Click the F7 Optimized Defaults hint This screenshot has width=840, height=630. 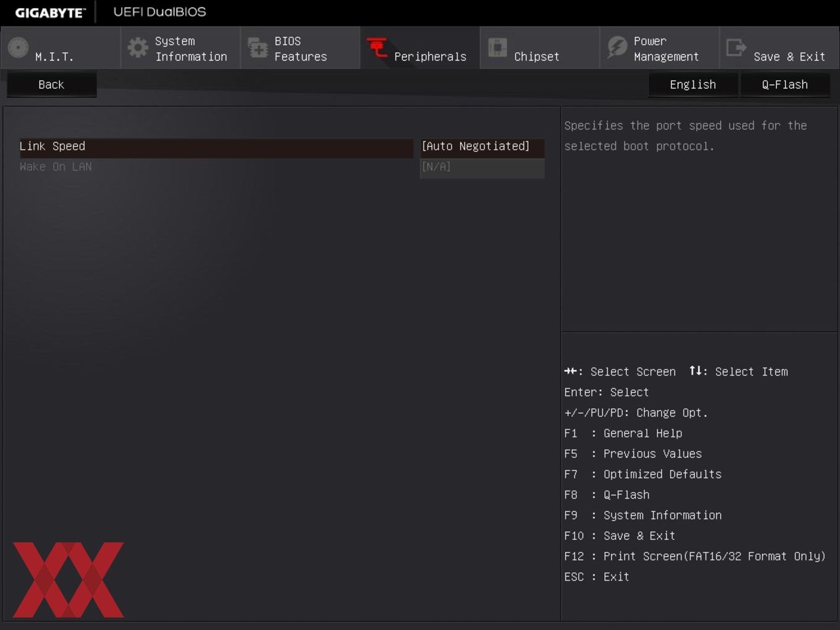643,474
